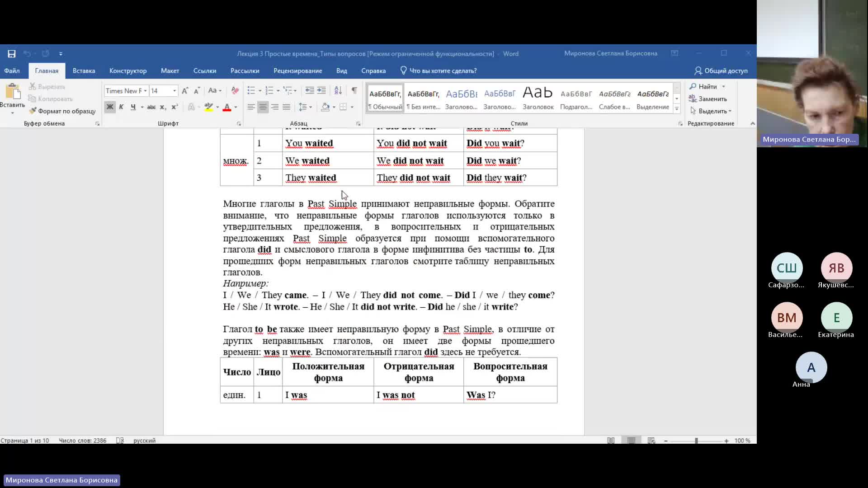This screenshot has height=488, width=868.
Task: Click the Общий доступ share button
Action: tap(721, 71)
